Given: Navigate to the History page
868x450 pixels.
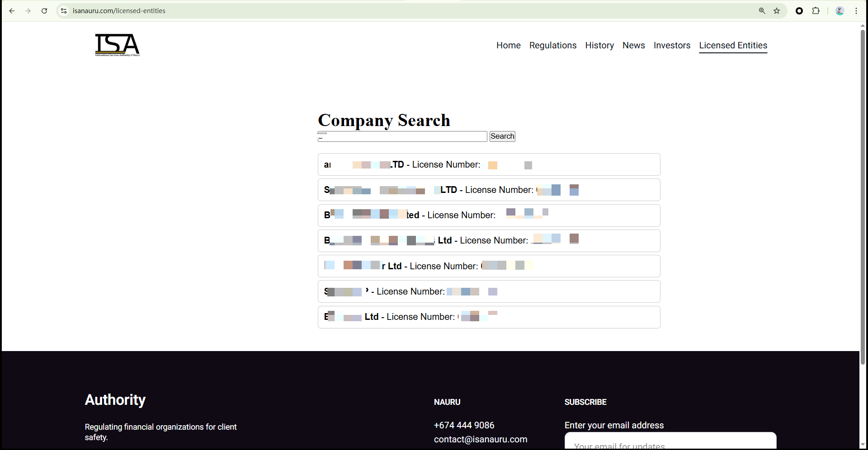Looking at the screenshot, I should point(599,46).
